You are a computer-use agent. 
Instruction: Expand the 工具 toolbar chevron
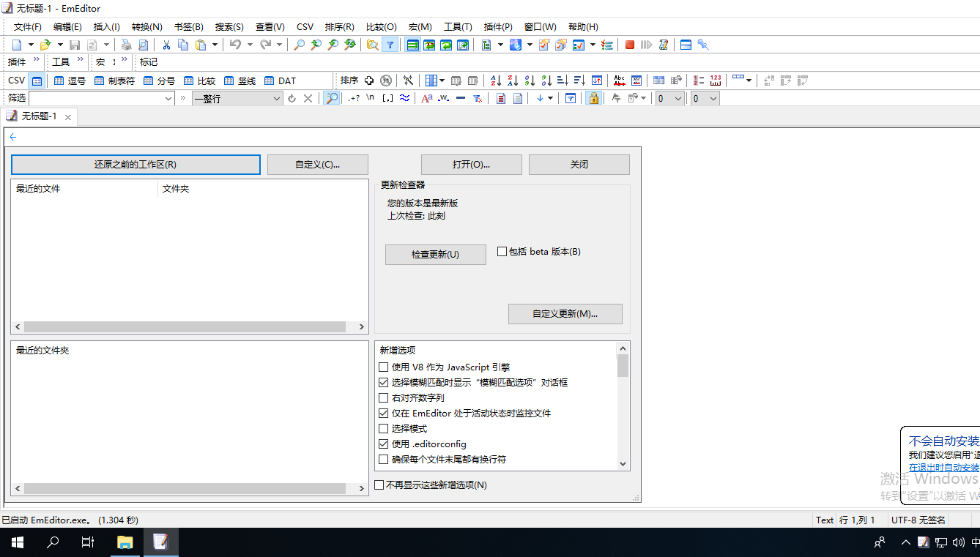pyautogui.click(x=81, y=61)
